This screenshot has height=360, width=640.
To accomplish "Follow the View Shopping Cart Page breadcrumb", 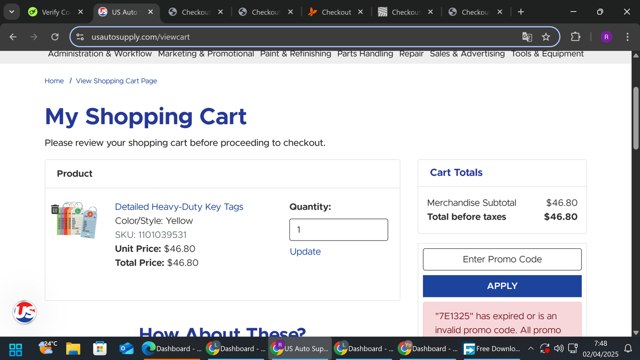I will (116, 81).
